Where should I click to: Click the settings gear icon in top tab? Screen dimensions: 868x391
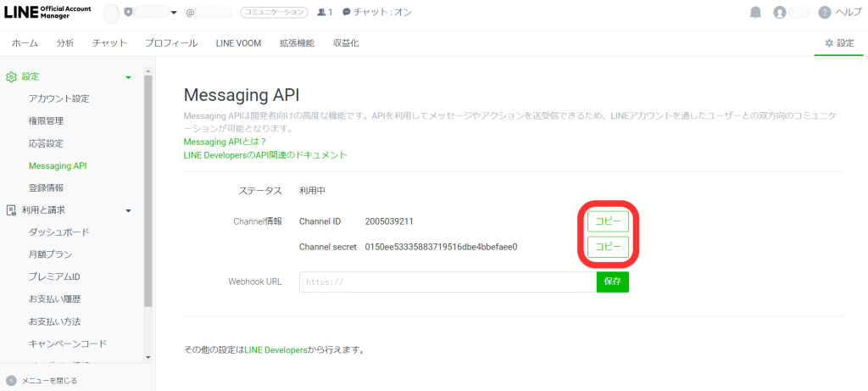pyautogui.click(x=829, y=43)
